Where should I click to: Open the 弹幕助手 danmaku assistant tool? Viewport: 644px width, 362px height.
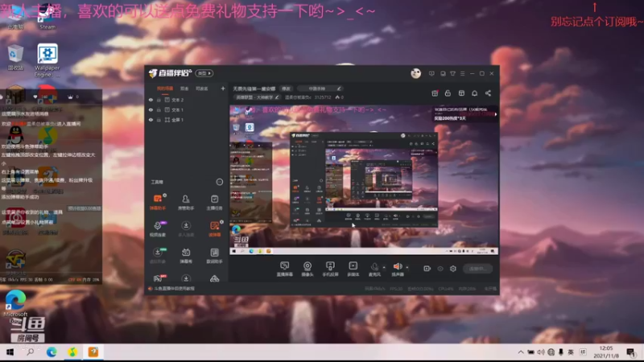[x=158, y=203]
